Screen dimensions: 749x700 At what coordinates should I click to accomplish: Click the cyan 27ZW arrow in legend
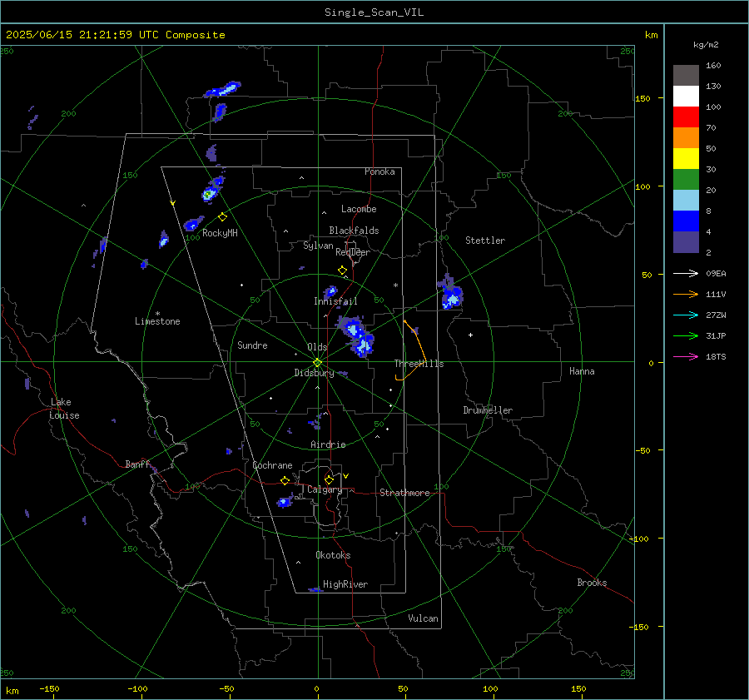click(686, 315)
